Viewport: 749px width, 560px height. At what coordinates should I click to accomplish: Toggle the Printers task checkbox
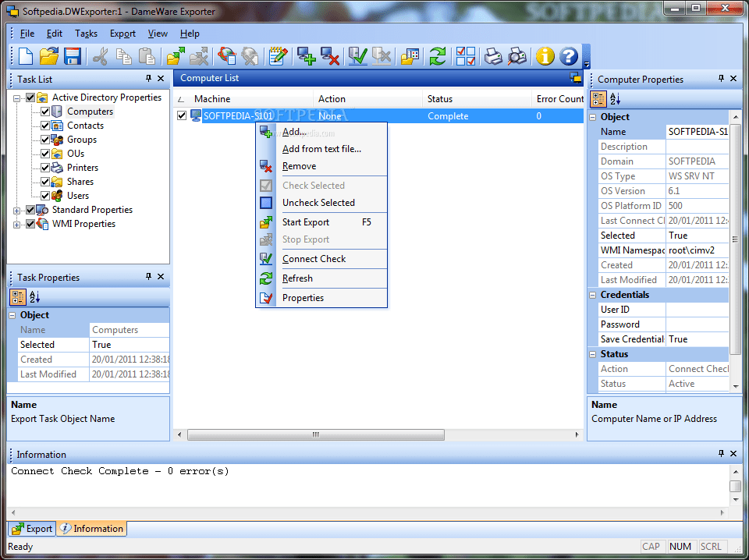tap(45, 168)
